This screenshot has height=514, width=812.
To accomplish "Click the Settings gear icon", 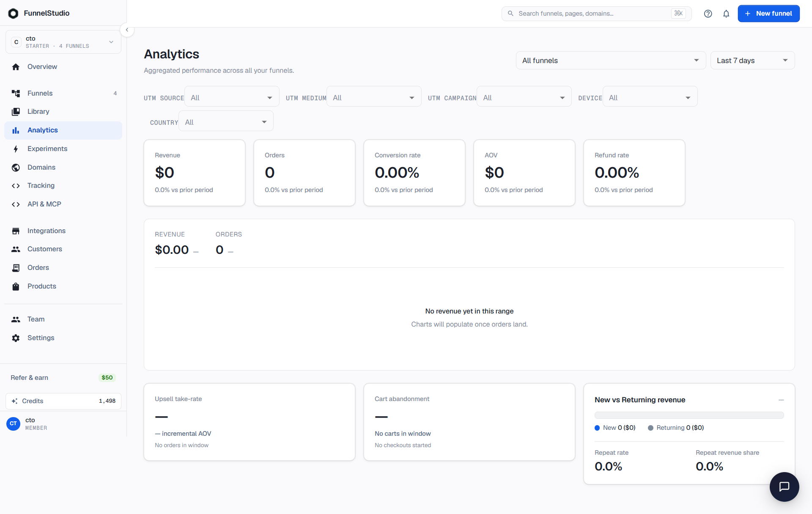I will pyautogui.click(x=16, y=338).
